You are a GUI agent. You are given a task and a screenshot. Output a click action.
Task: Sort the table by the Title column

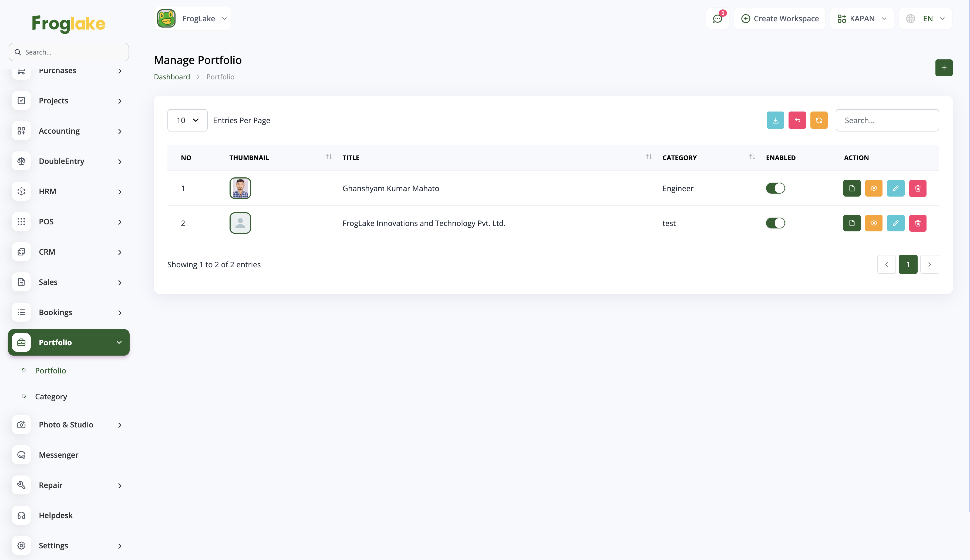coord(648,157)
